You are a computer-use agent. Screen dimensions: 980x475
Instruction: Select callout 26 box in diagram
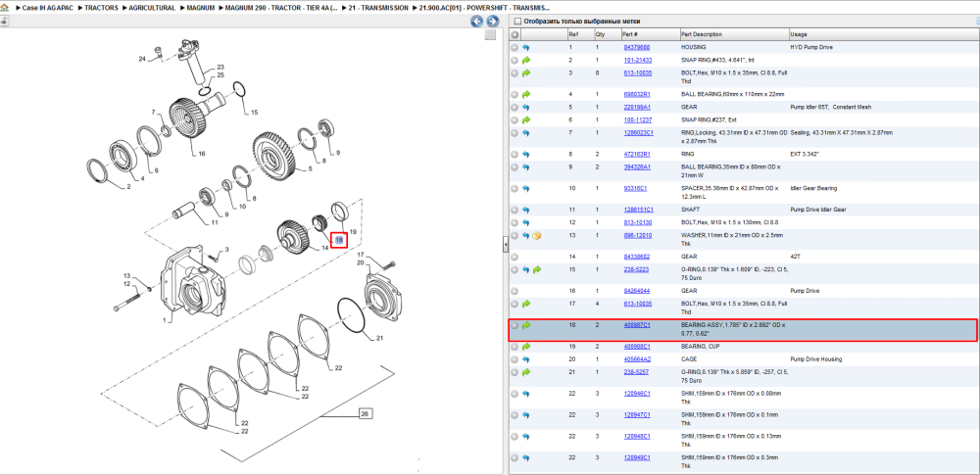pos(365,413)
